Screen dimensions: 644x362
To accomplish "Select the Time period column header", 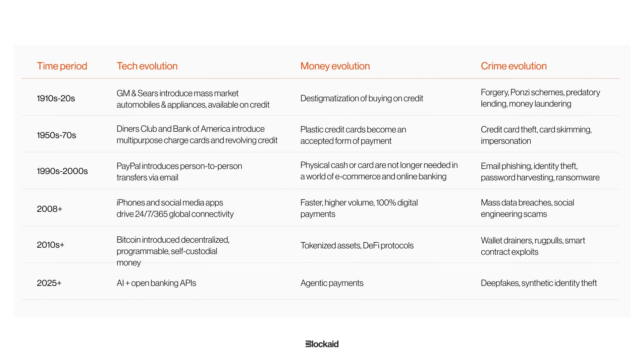I will [x=62, y=66].
